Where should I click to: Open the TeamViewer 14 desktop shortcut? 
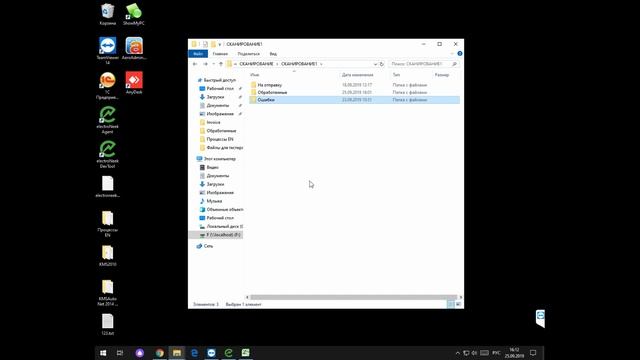pyautogui.click(x=108, y=50)
